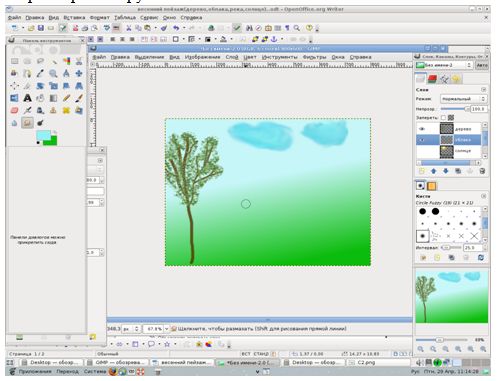498x381 pixels.
Task: Select the Alignment tool
Action: pos(14,86)
